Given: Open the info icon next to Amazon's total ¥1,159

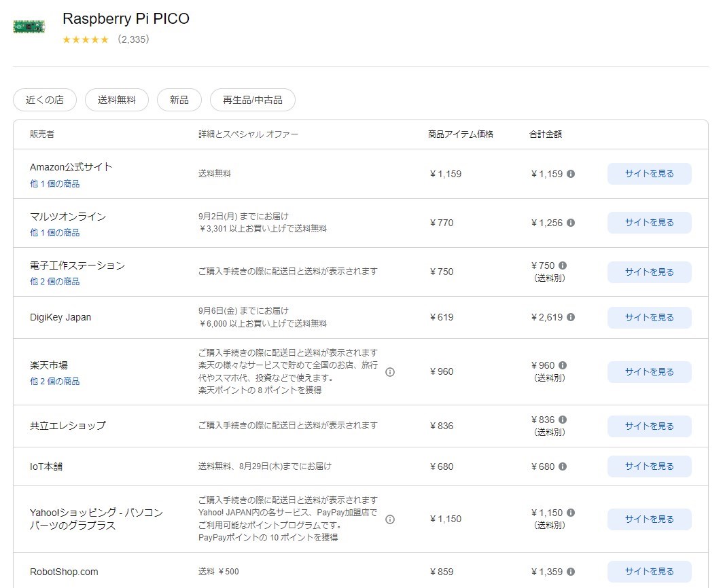Looking at the screenshot, I should [x=571, y=174].
